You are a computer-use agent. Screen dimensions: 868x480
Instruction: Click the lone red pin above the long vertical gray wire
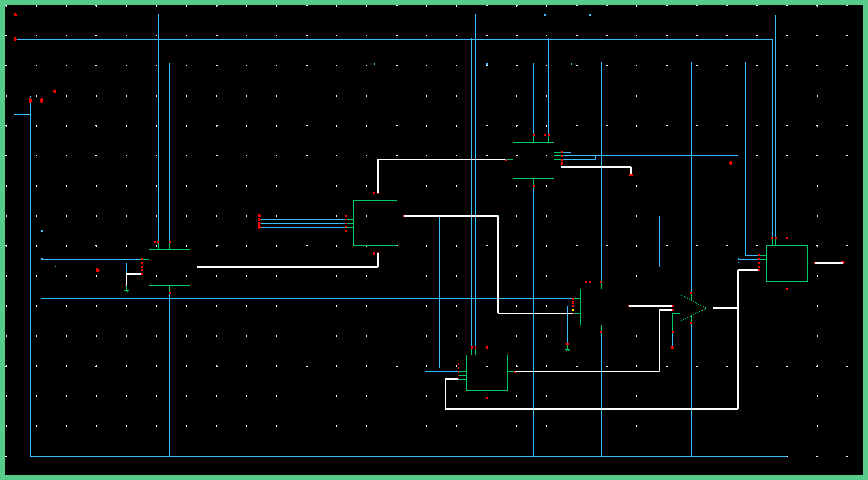click(55, 91)
